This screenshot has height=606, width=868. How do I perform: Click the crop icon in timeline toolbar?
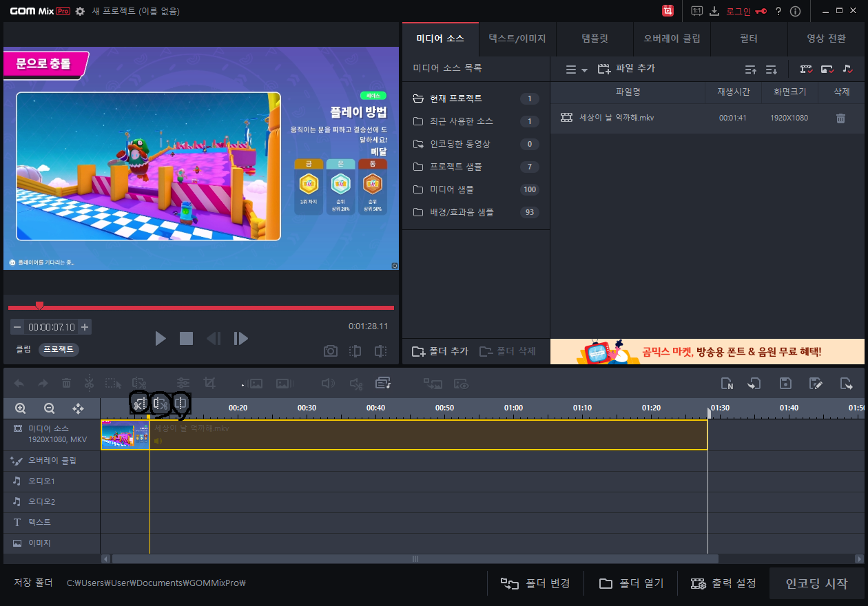click(x=209, y=383)
